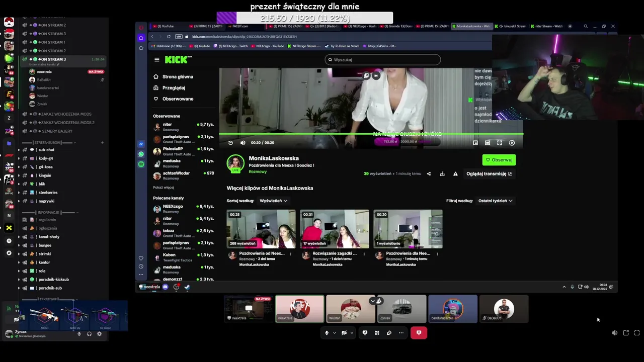Image resolution: width=644 pixels, height=362 pixels.
Task: Download the clip
Action: point(442,174)
